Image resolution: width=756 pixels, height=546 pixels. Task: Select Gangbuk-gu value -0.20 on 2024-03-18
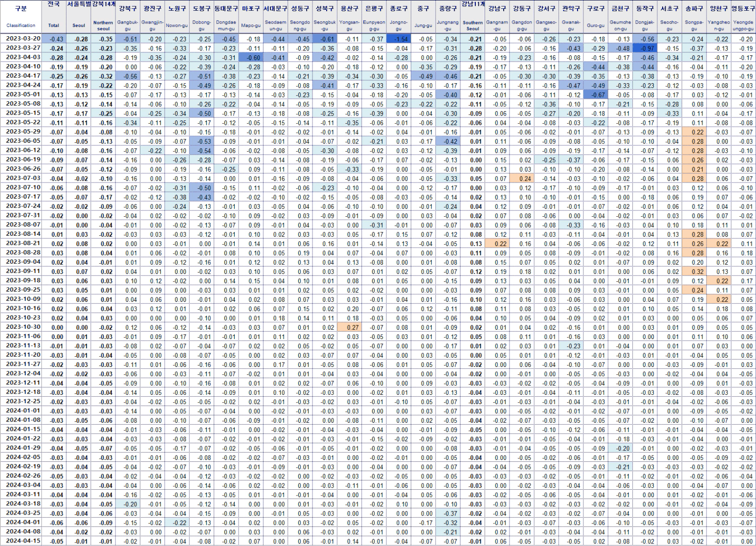(128, 504)
